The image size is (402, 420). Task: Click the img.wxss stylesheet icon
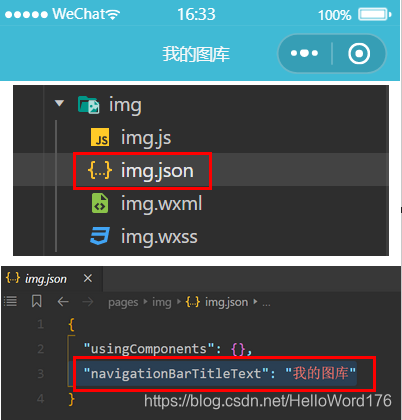(x=100, y=236)
